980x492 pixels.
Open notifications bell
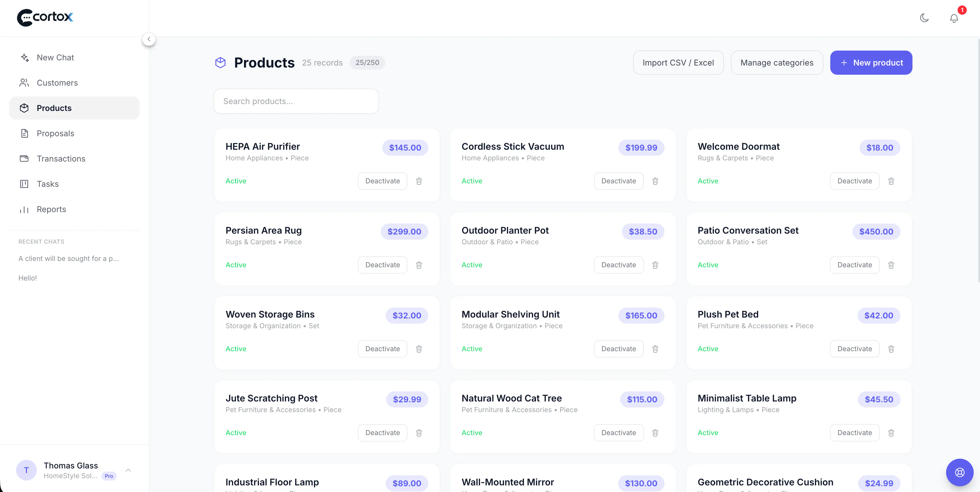tap(954, 18)
